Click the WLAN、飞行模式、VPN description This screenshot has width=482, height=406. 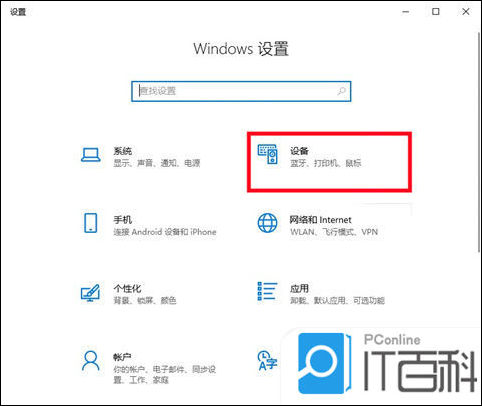[334, 232]
